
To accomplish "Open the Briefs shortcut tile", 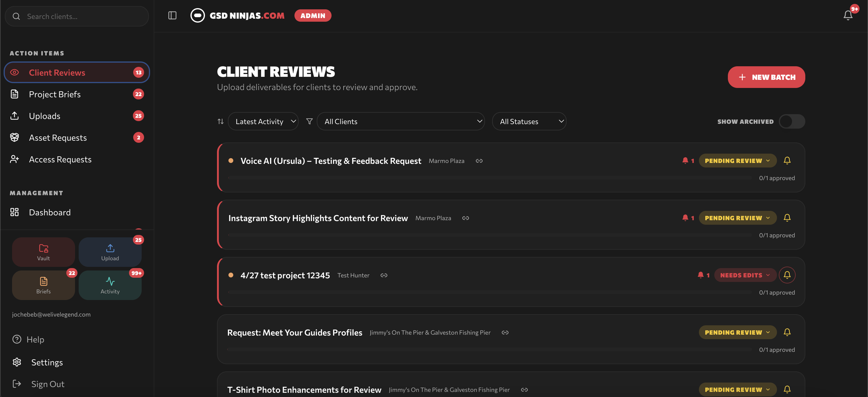I will tap(43, 285).
